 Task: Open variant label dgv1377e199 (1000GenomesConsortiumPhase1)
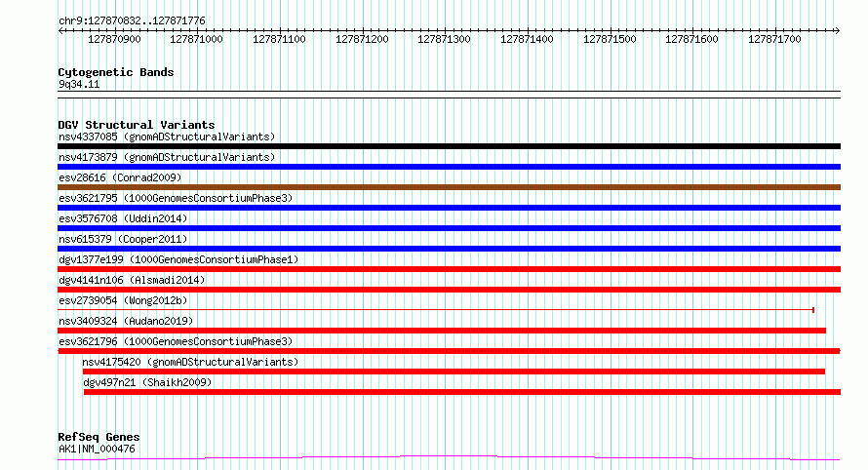pos(178,259)
